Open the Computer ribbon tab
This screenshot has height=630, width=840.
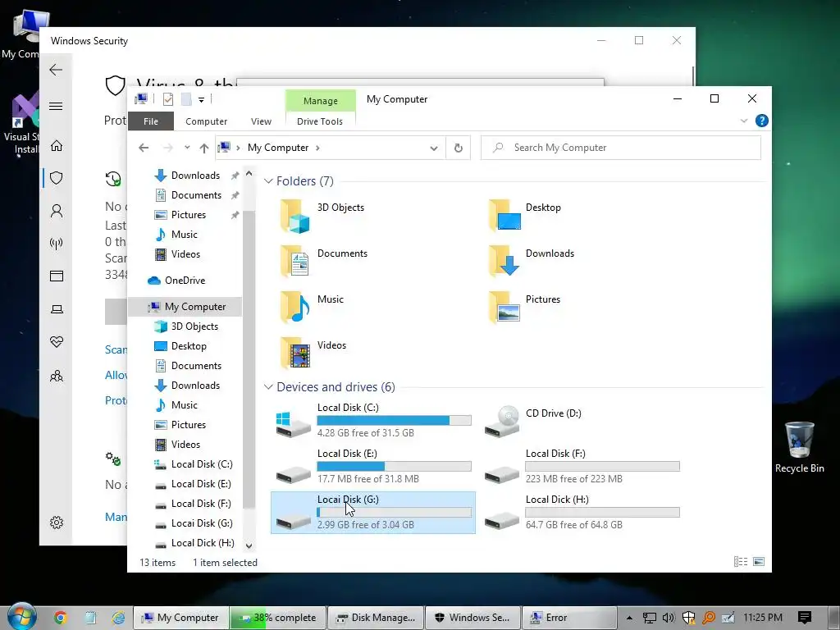[x=206, y=121]
